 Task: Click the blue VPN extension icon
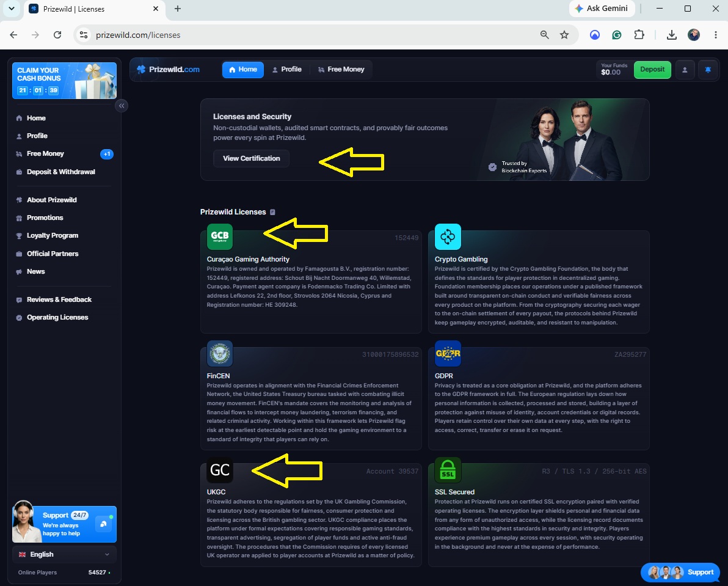point(595,35)
